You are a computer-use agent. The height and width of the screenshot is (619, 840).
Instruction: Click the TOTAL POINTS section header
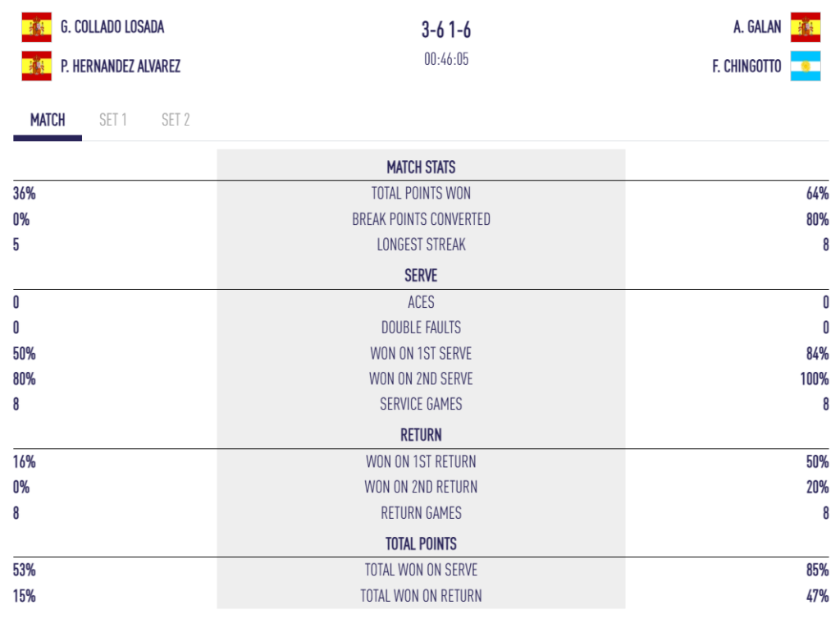(421, 544)
